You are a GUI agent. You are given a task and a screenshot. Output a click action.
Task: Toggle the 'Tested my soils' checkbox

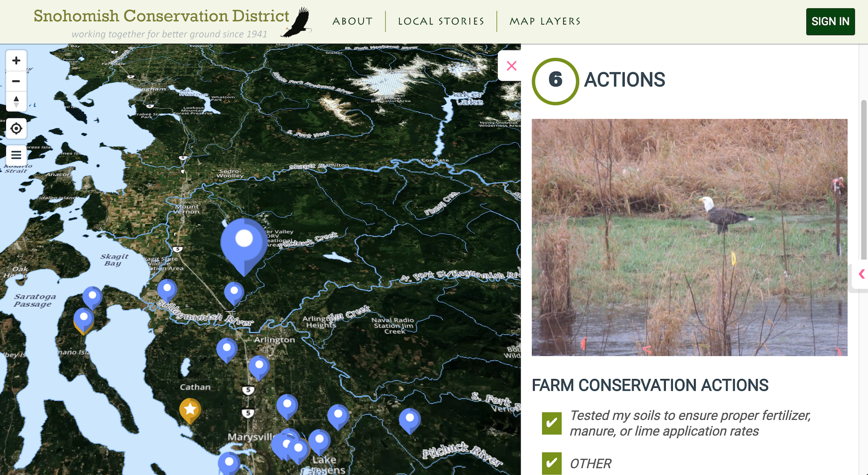(x=552, y=423)
